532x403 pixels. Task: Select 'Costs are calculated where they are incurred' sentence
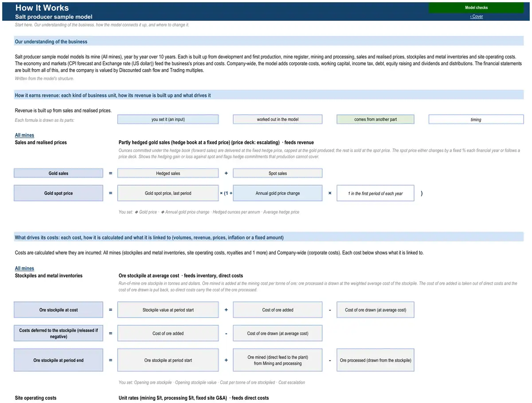tap(219, 252)
